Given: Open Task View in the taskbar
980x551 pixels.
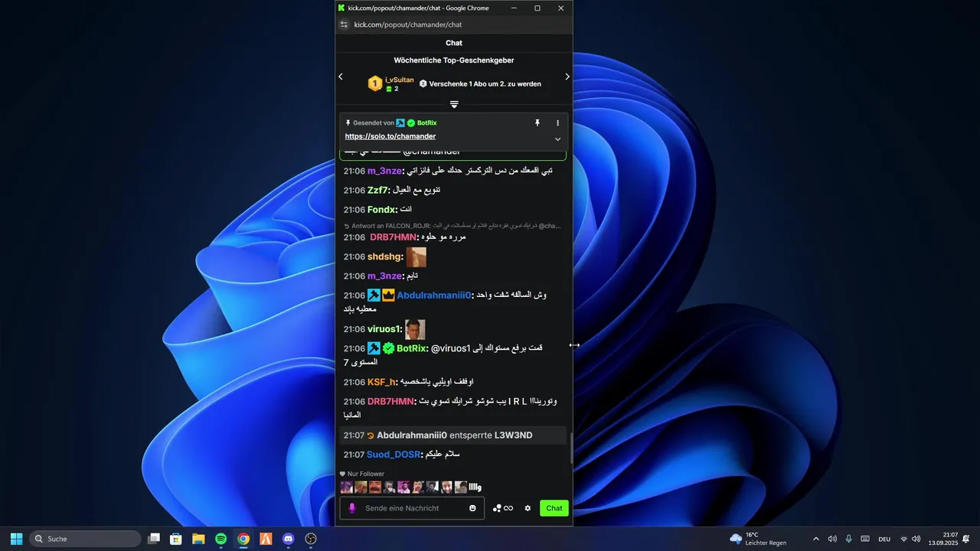Looking at the screenshot, I should pos(154,539).
